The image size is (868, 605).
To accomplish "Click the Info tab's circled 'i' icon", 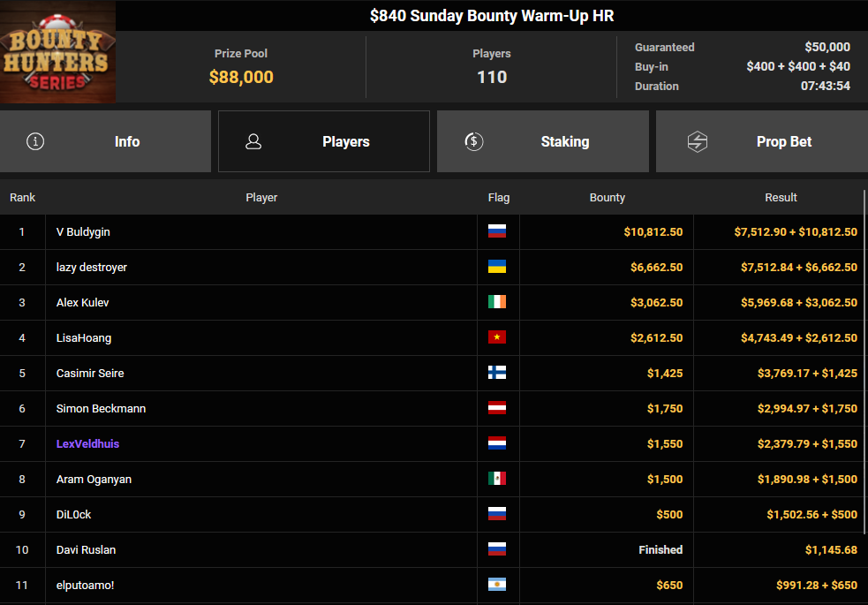I will [35, 141].
